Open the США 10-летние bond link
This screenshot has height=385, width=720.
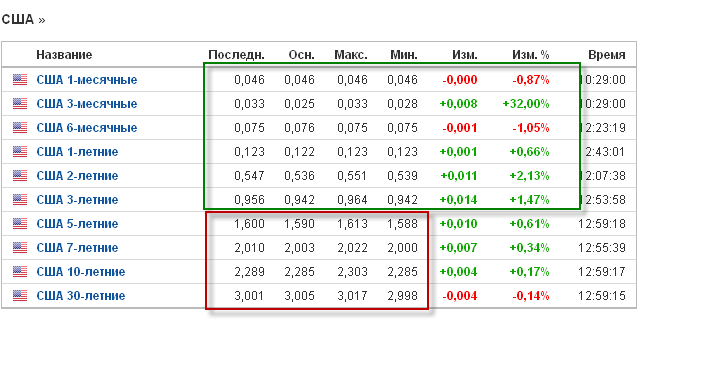(x=81, y=272)
